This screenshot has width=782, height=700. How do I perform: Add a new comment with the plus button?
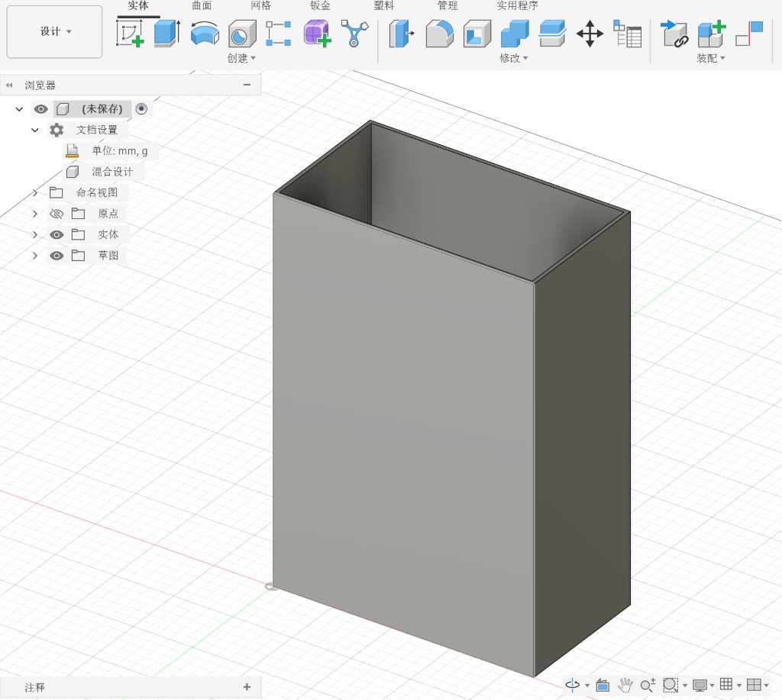pyautogui.click(x=246, y=686)
